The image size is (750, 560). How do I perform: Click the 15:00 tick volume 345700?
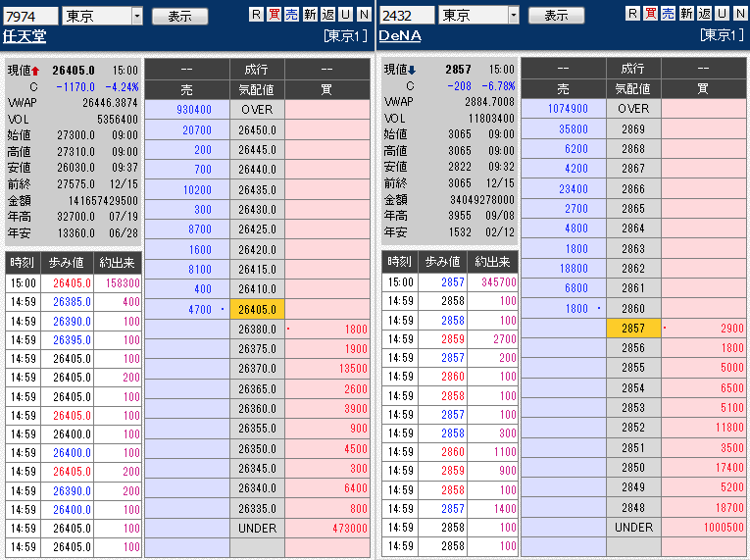[x=499, y=281]
